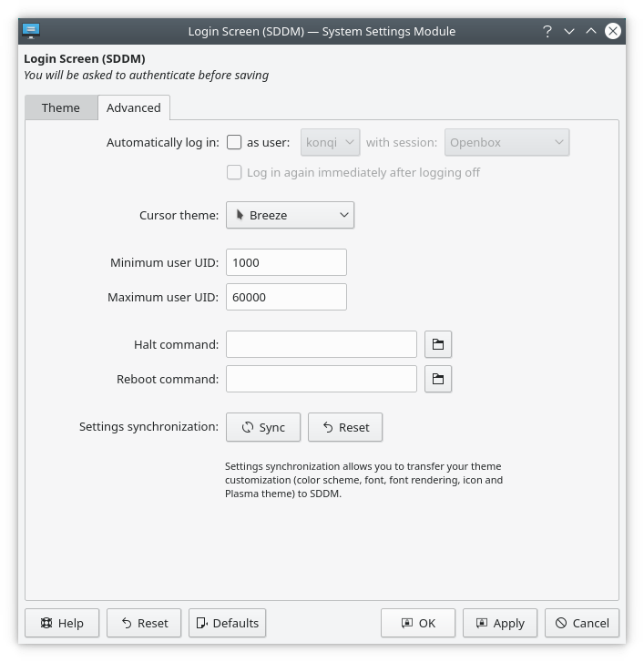Click the 'Cursor theme:' label
This screenshot has height=662, width=644.
click(179, 215)
